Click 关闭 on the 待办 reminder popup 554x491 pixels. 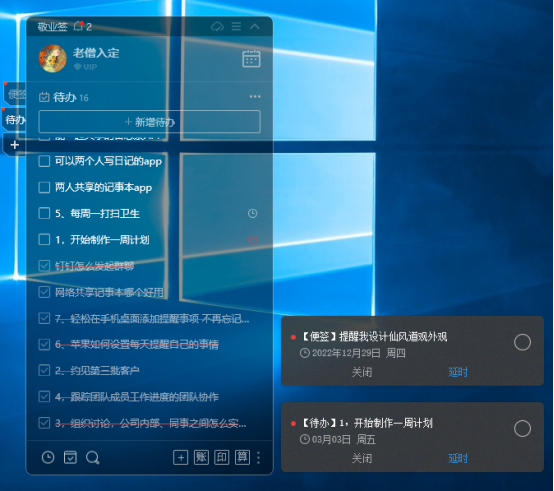pos(362,459)
